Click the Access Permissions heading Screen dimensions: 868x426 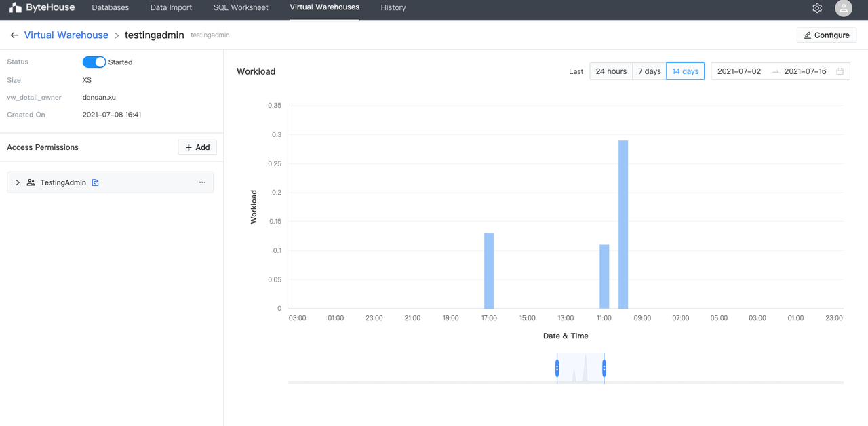coord(43,147)
